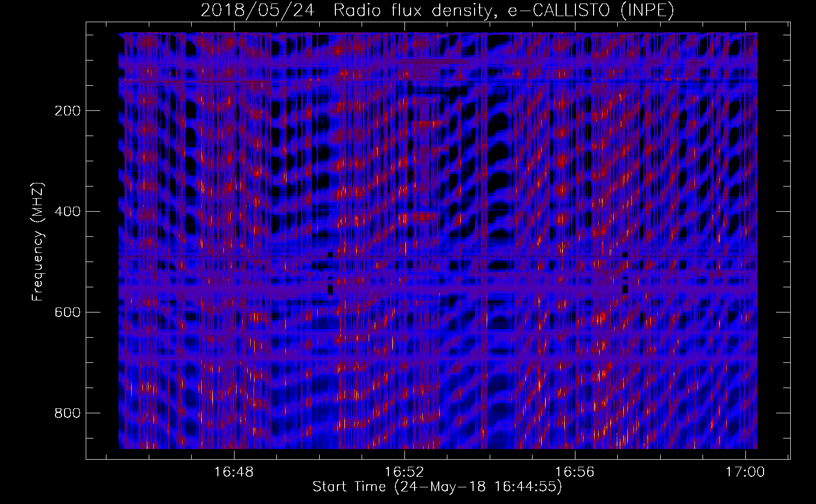Click the 800 frequency tick label
The image size is (816, 504).
pyautogui.click(x=67, y=413)
